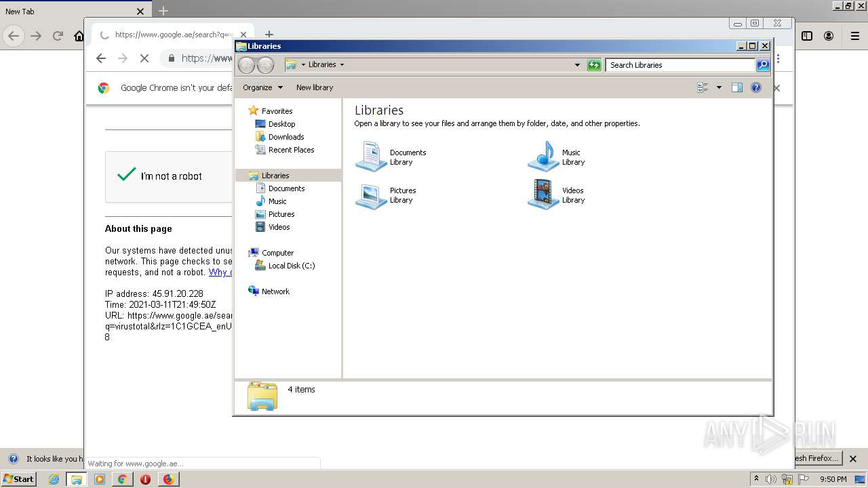Show hidden tray icons
This screenshot has width=868, height=488.
click(x=756, y=479)
